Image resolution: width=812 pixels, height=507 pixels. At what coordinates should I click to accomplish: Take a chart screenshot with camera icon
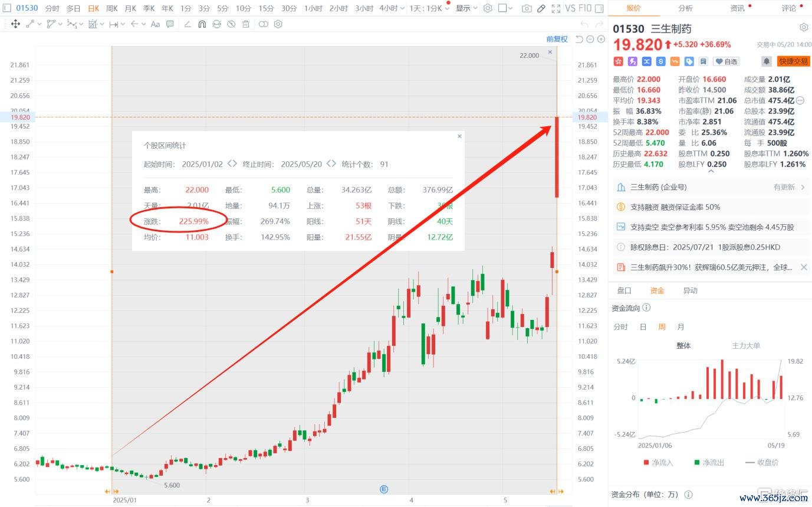527,8
